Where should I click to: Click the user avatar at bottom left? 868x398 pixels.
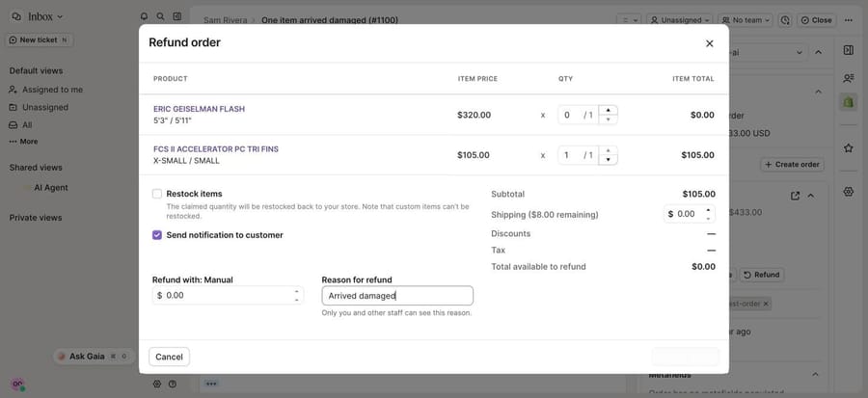[17, 384]
